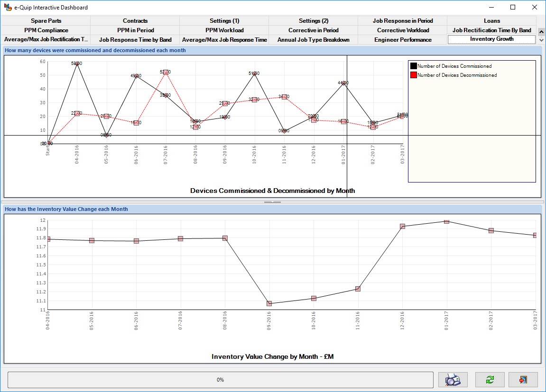The height and width of the screenshot is (392, 546).
Task: Open Average/Max Job Response Time tab
Action: (x=224, y=40)
